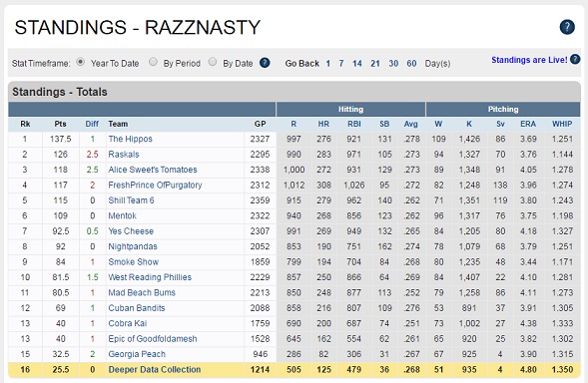Open Alice Sweet's Tomatoes team
This screenshot has width=588, height=383.
pyautogui.click(x=153, y=170)
